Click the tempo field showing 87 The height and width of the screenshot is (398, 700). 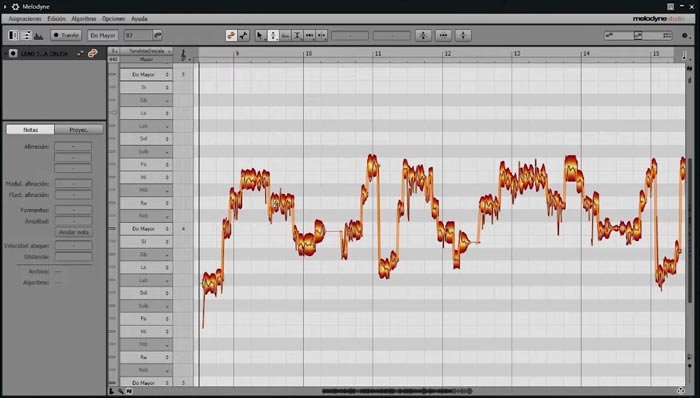(138, 35)
